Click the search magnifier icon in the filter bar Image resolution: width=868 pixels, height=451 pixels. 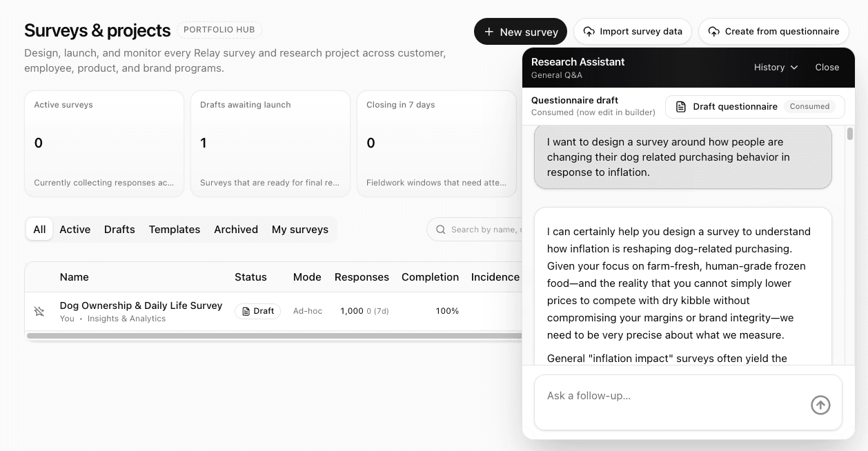click(x=440, y=229)
